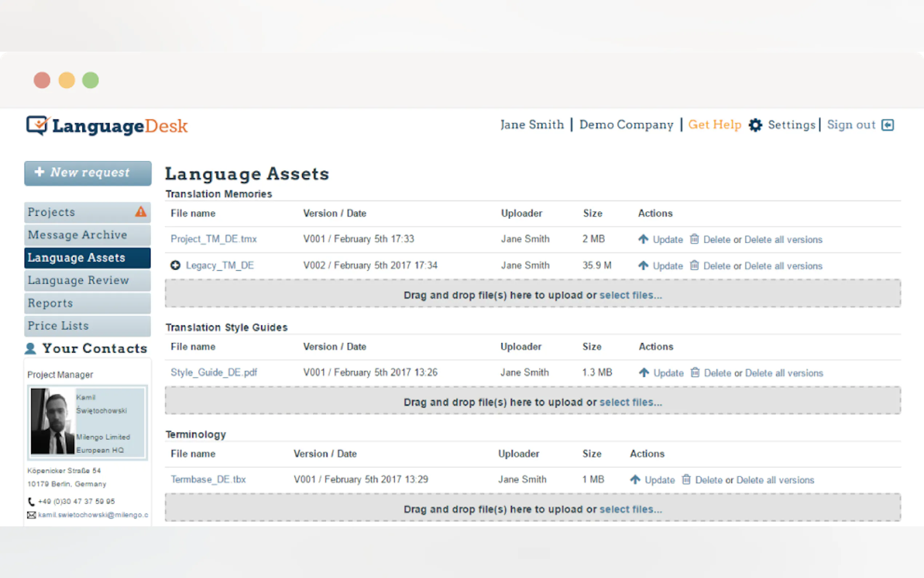Click the Update arrow icon for Project_TM_DE.tmx
This screenshot has width=924, height=578.
tap(643, 239)
